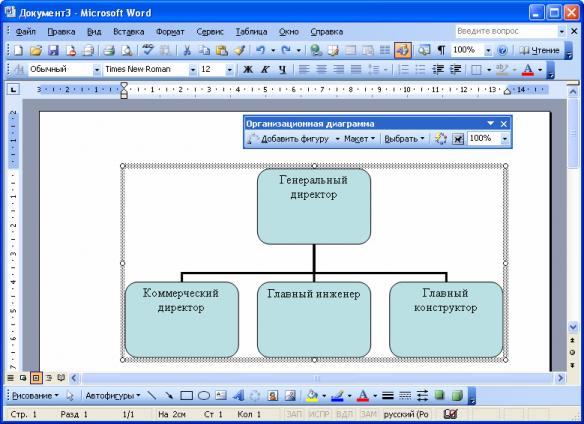Select the Format Painter brush icon

(239, 50)
